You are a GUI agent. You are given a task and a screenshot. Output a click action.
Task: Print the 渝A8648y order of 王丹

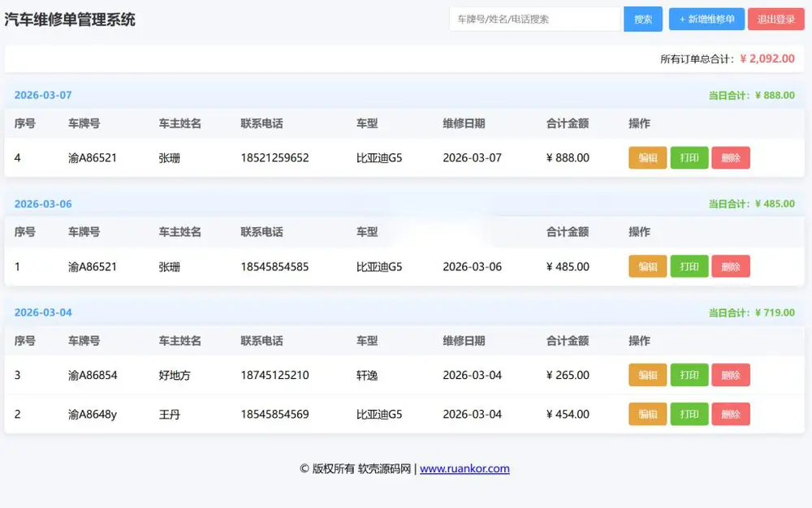tap(689, 415)
